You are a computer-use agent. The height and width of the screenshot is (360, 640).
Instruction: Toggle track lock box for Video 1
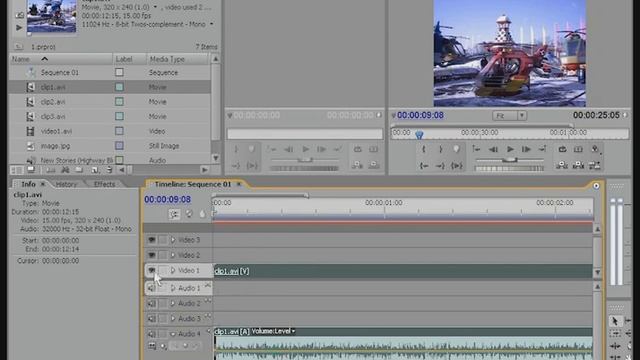coord(163,270)
